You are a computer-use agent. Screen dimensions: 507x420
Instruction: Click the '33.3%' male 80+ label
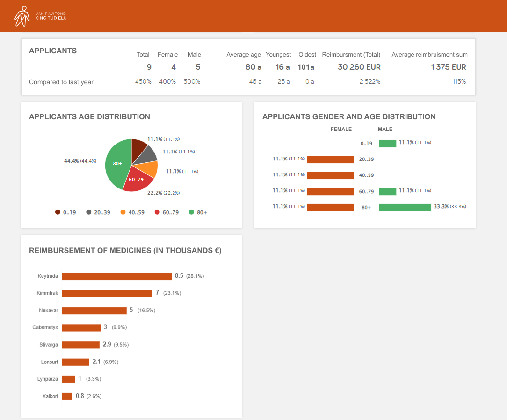click(450, 206)
